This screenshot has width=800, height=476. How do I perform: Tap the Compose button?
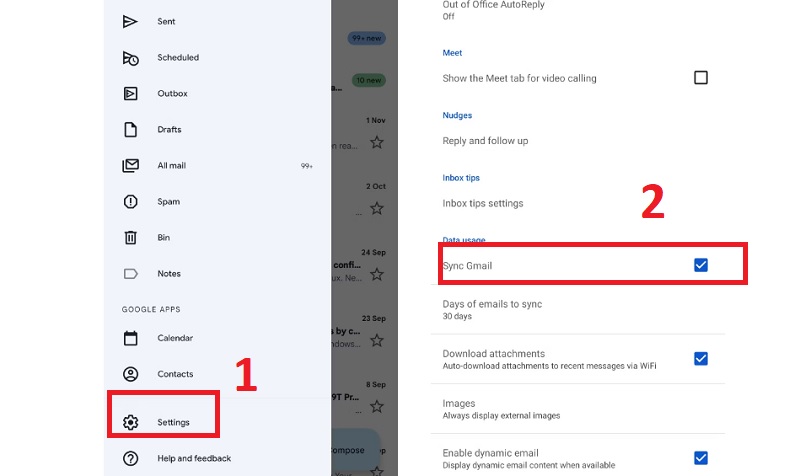(x=355, y=450)
